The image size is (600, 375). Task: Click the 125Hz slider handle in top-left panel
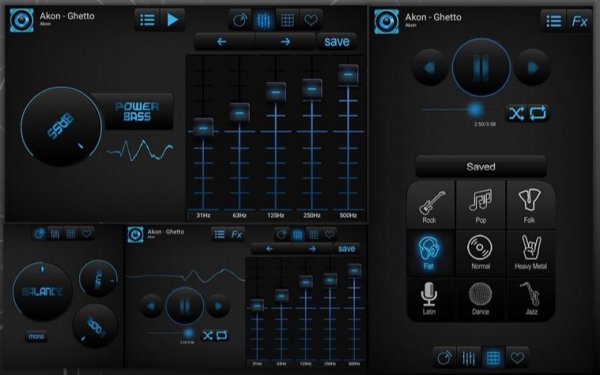276,92
